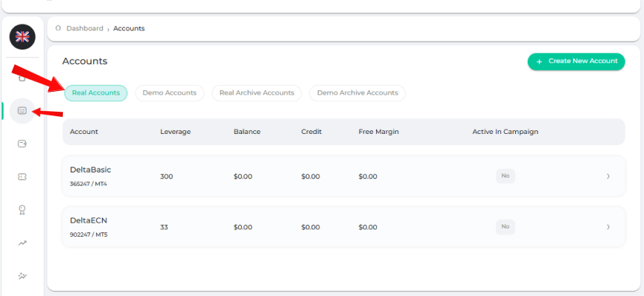This screenshot has width=644, height=296.
Task: Click leverage value 300
Action: pos(167,177)
